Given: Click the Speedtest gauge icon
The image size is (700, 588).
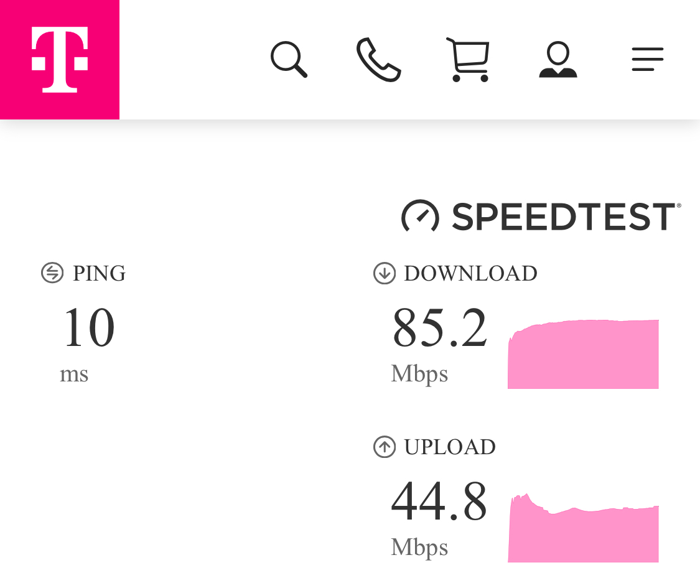Looking at the screenshot, I should [421, 217].
